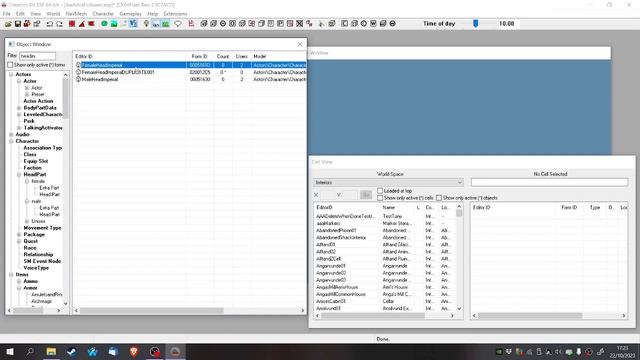This screenshot has height=360, width=640.
Task: Select Head Part under female
Action: pos(49,194)
